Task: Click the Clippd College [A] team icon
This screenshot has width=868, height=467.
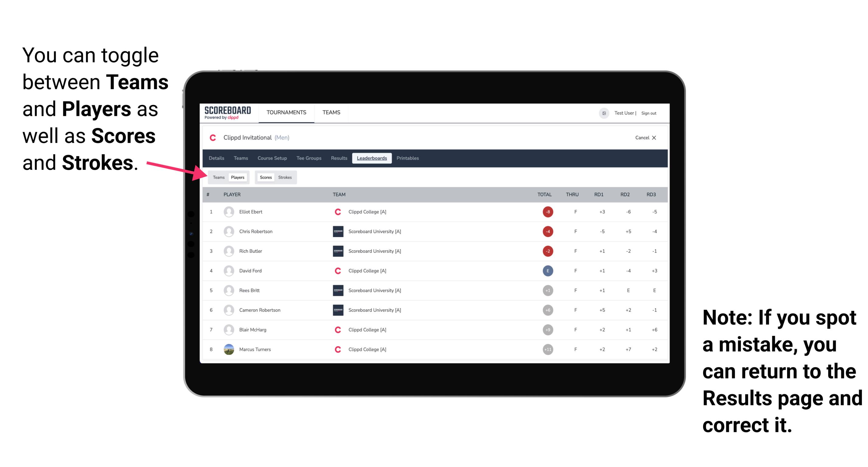Action: tap(336, 212)
